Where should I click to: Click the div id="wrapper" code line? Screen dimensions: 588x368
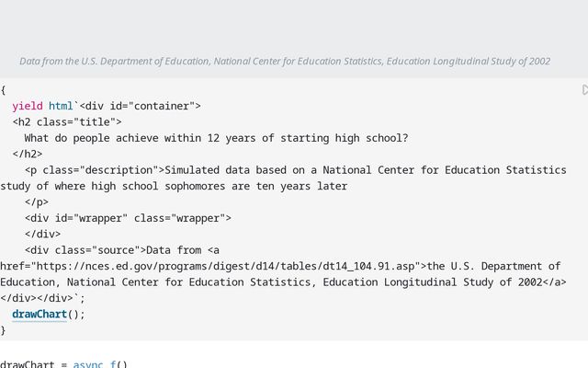click(x=129, y=218)
